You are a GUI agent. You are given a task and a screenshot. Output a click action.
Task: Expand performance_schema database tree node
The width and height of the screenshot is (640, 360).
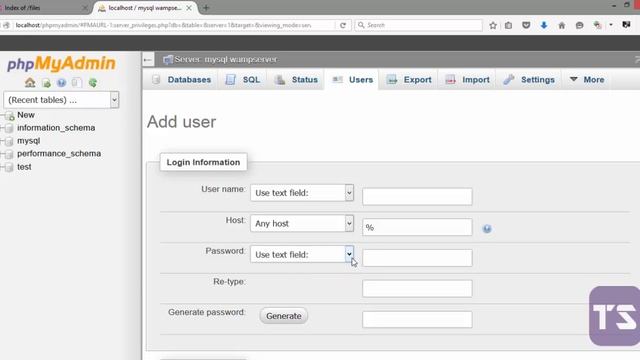(2, 154)
